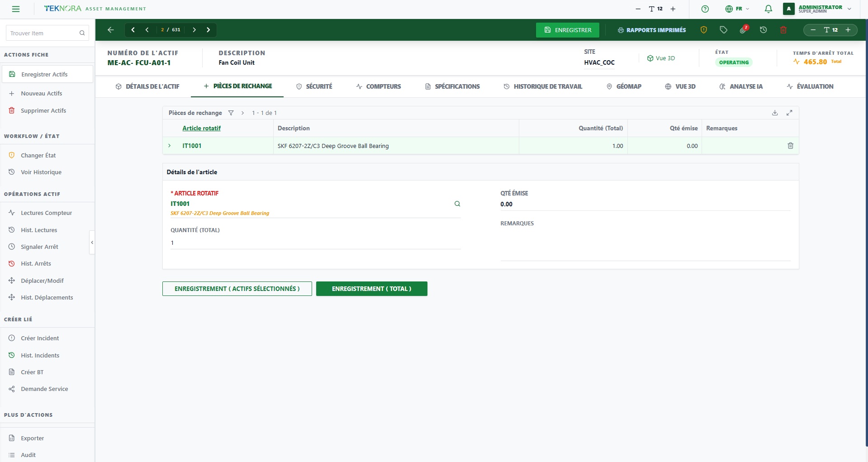This screenshot has width=868, height=462.
Task: Open the Évaluation tab
Action: (x=810, y=86)
